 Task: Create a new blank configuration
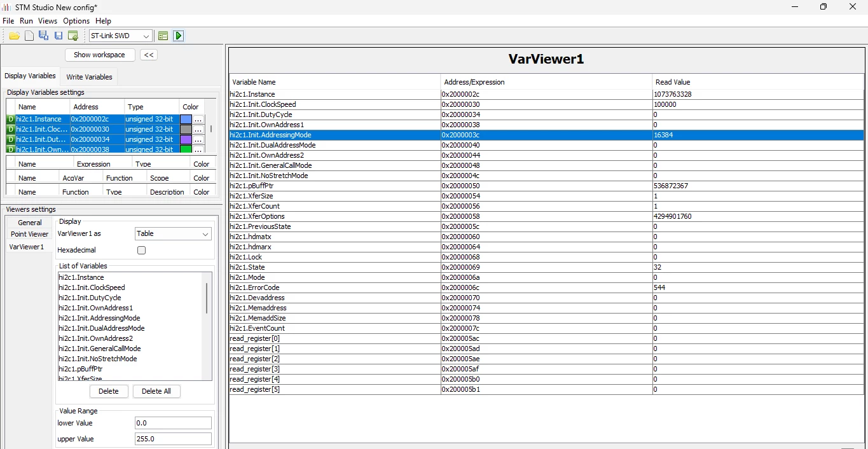29,36
